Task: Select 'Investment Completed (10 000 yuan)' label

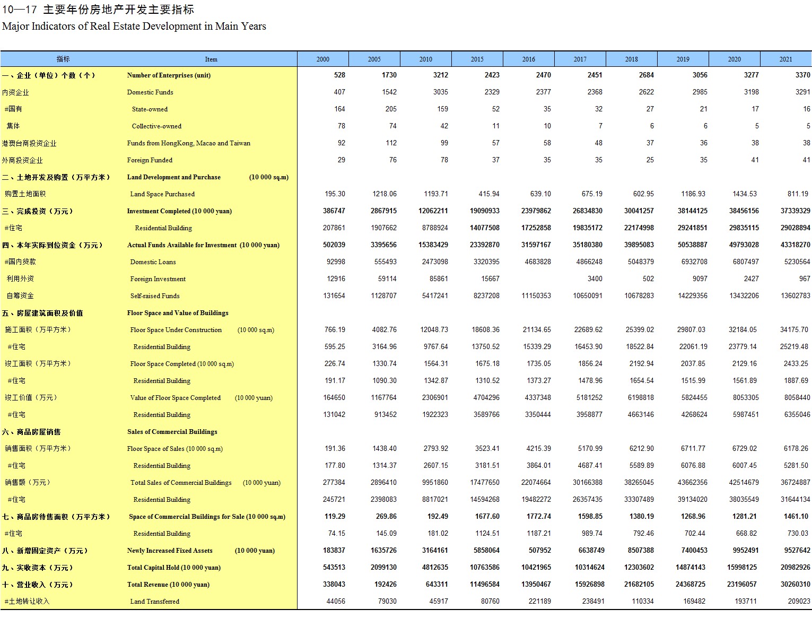Action: point(179,211)
